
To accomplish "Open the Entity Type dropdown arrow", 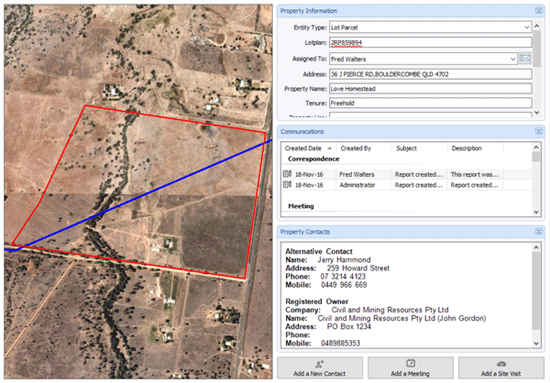I will click(x=526, y=27).
